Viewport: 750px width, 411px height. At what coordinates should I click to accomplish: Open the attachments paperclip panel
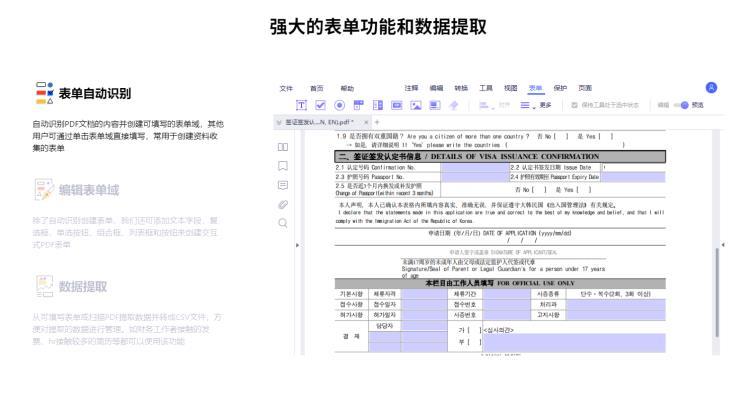click(x=283, y=204)
